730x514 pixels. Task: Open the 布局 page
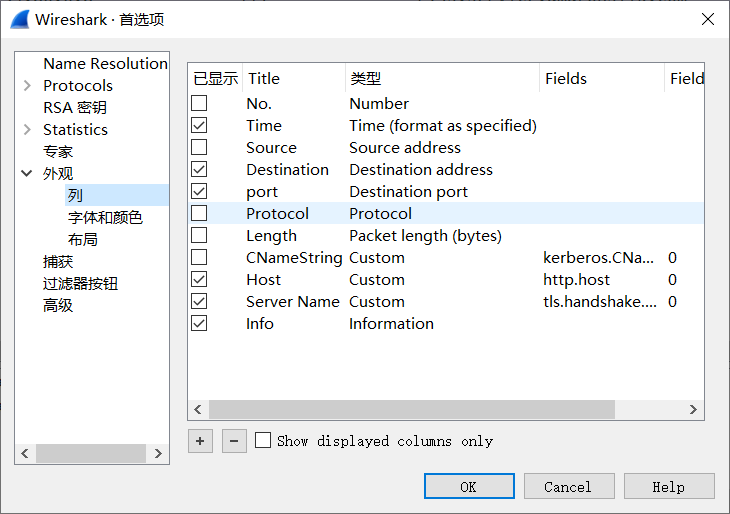coord(82,240)
